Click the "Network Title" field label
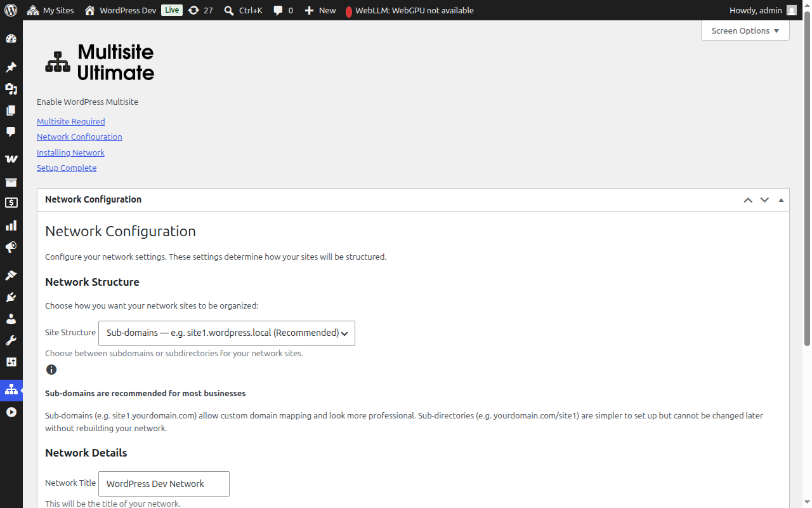The width and height of the screenshot is (812, 508). tap(70, 483)
